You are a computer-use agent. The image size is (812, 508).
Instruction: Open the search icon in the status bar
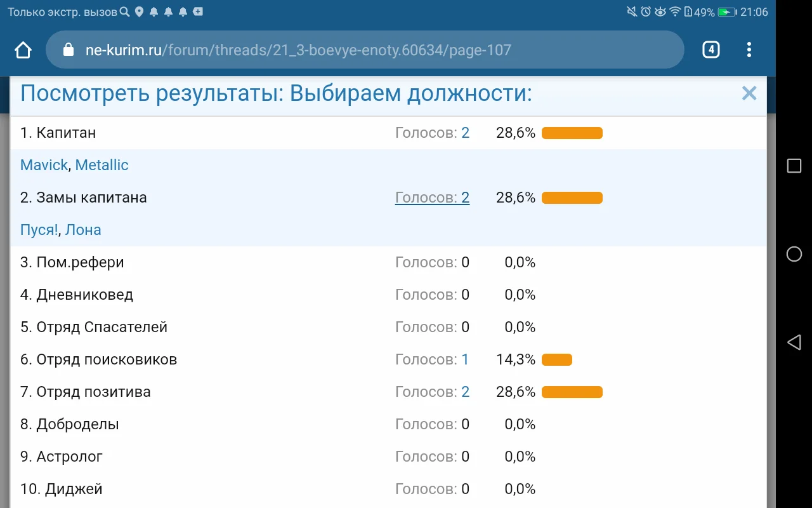[126, 11]
